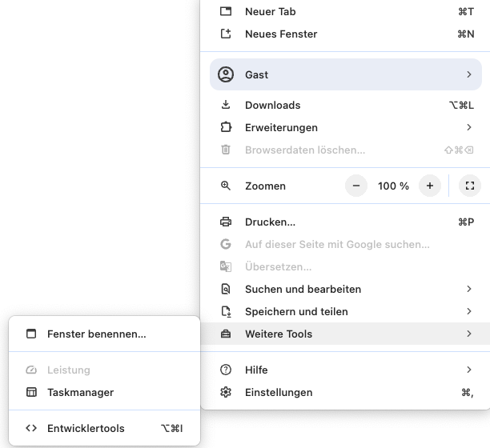The width and height of the screenshot is (490, 448).
Task: Click the Neuer Tab icon
Action: pos(226,11)
